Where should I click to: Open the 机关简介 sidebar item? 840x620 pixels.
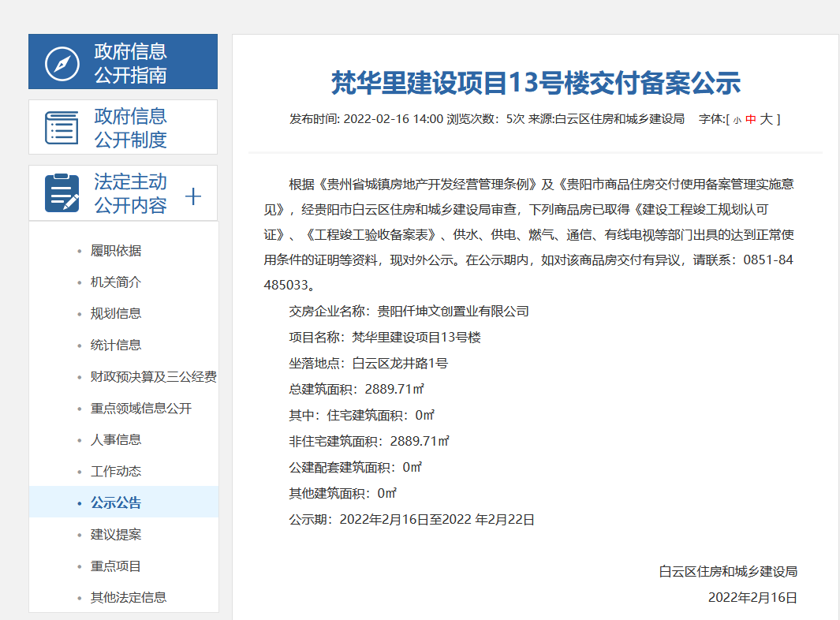point(116,282)
